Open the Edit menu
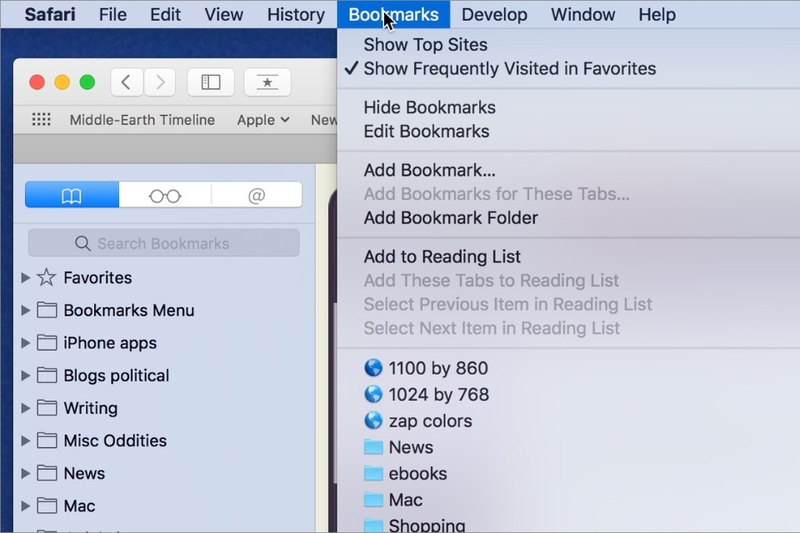 (x=165, y=14)
